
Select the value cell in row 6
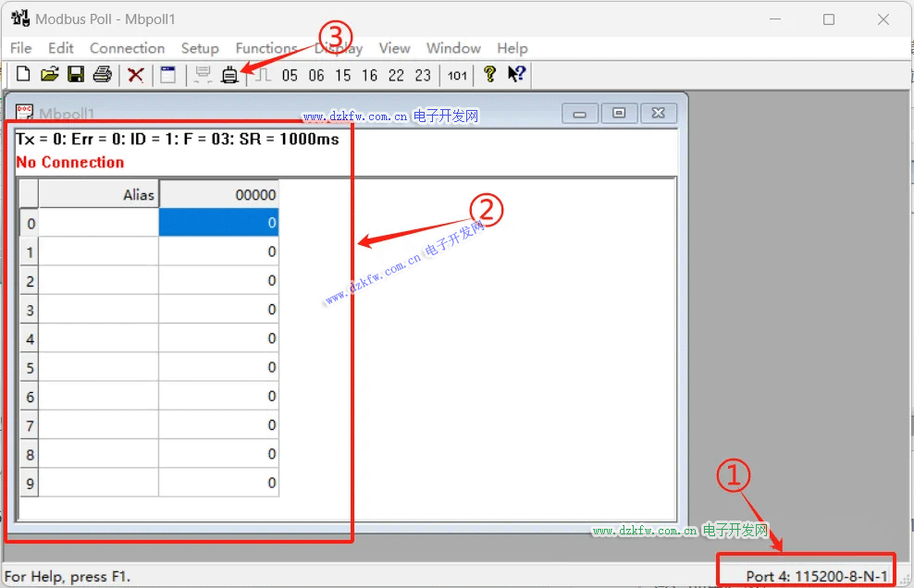[x=219, y=396]
